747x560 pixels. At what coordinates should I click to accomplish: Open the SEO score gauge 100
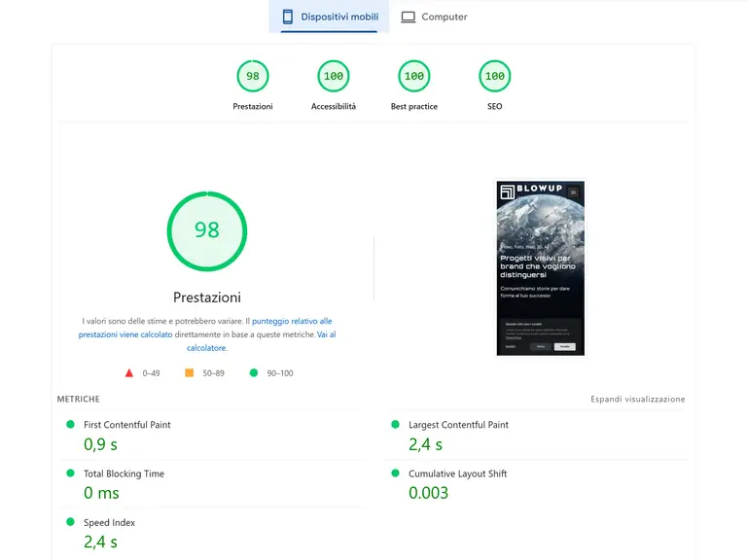point(494,76)
